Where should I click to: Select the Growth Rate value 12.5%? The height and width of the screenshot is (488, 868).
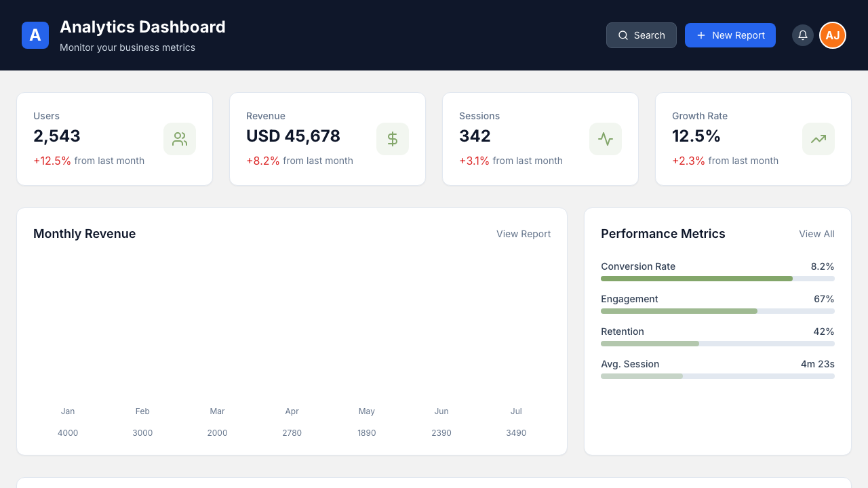pos(696,136)
